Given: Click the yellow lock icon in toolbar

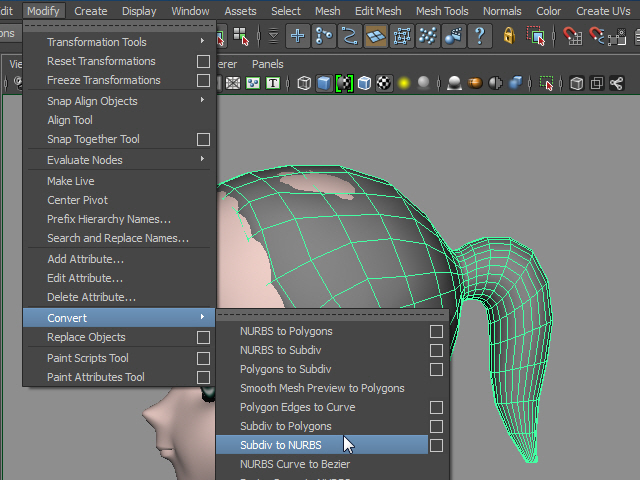Looking at the screenshot, I should coord(509,37).
